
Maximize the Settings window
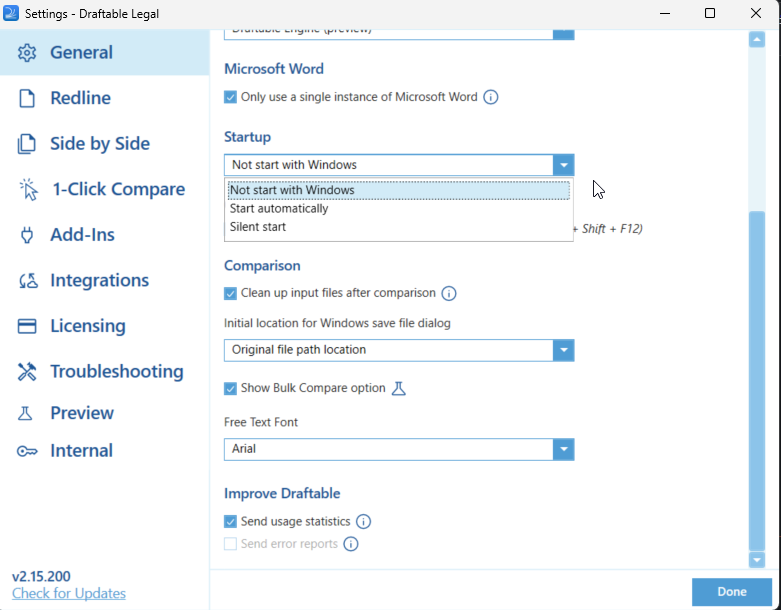710,13
